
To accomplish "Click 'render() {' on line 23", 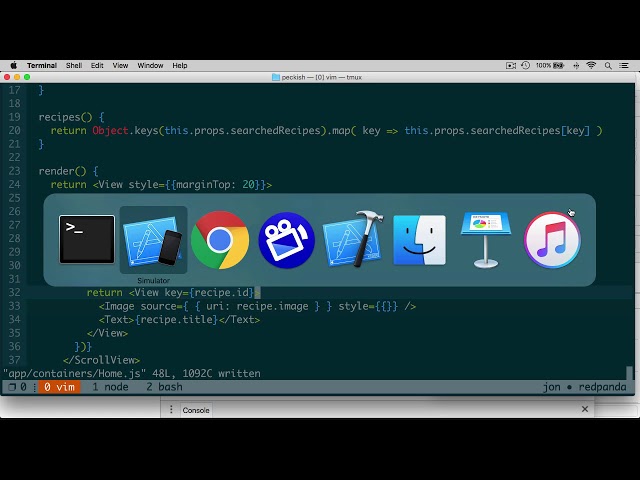I will pyautogui.click(x=69, y=171).
